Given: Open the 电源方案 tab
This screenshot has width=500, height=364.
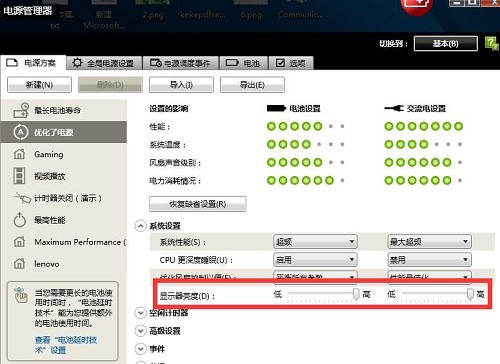Looking at the screenshot, I should point(33,63).
